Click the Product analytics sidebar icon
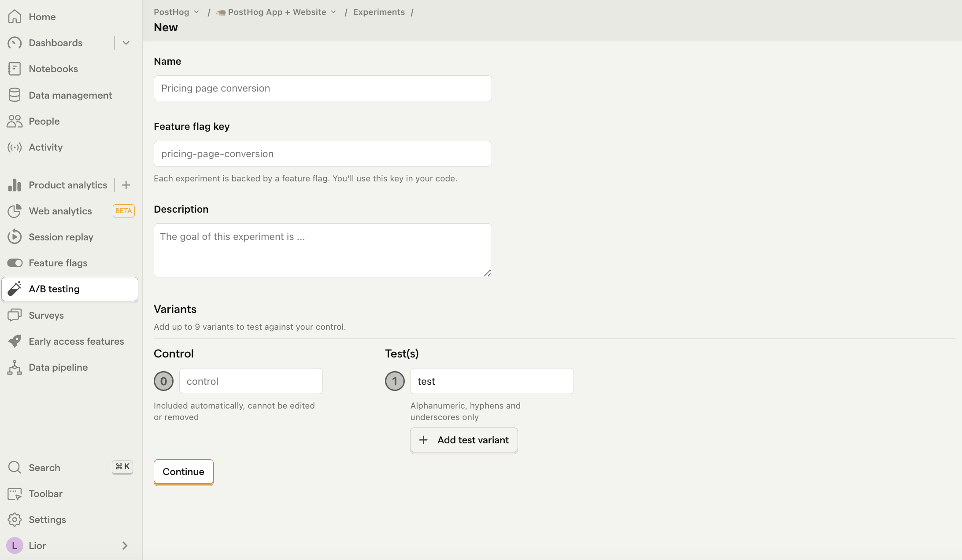The image size is (962, 560). pos(15,185)
